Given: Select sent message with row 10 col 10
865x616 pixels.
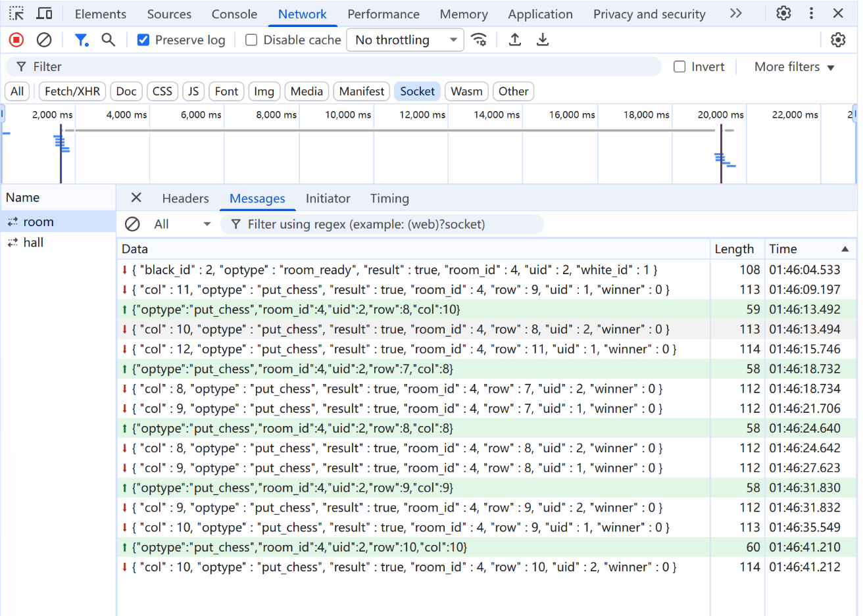Looking at the screenshot, I should (487, 547).
